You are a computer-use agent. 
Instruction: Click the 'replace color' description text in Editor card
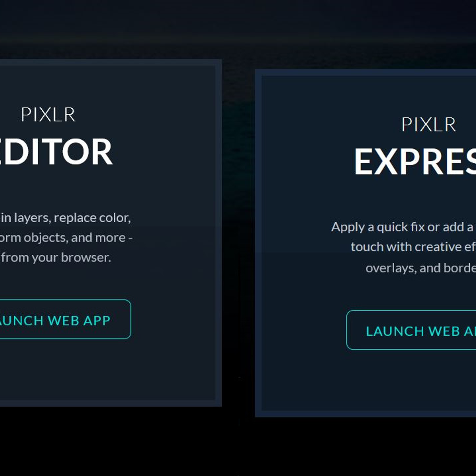tap(92, 218)
